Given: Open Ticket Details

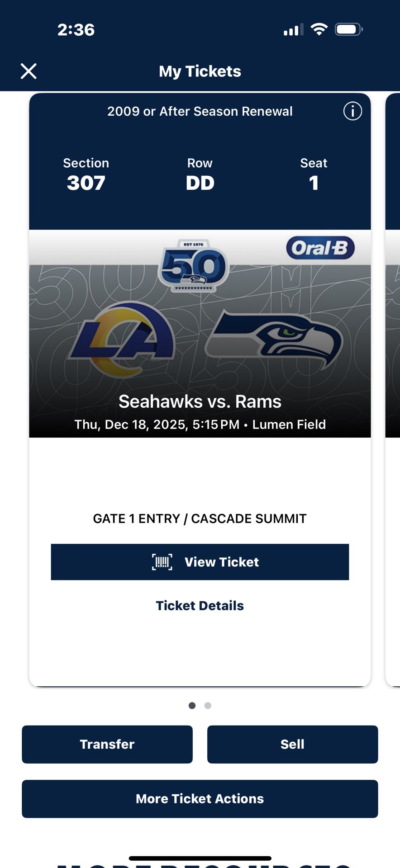Looking at the screenshot, I should 200,605.
